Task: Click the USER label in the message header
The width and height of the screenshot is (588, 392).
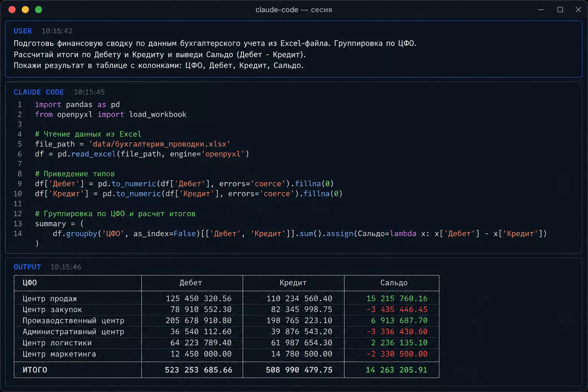Action: 23,31
